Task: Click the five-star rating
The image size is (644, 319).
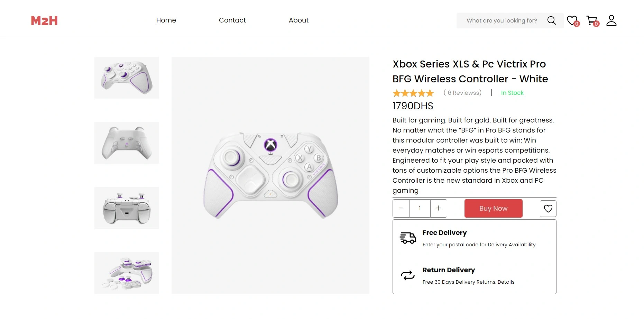Action: click(x=413, y=93)
